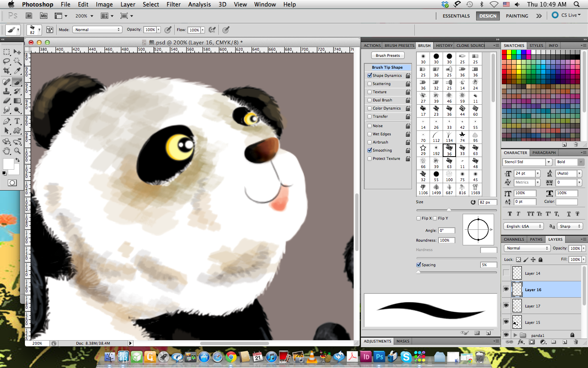Open the brush Mode dropdown
The image size is (588, 368).
[97, 29]
